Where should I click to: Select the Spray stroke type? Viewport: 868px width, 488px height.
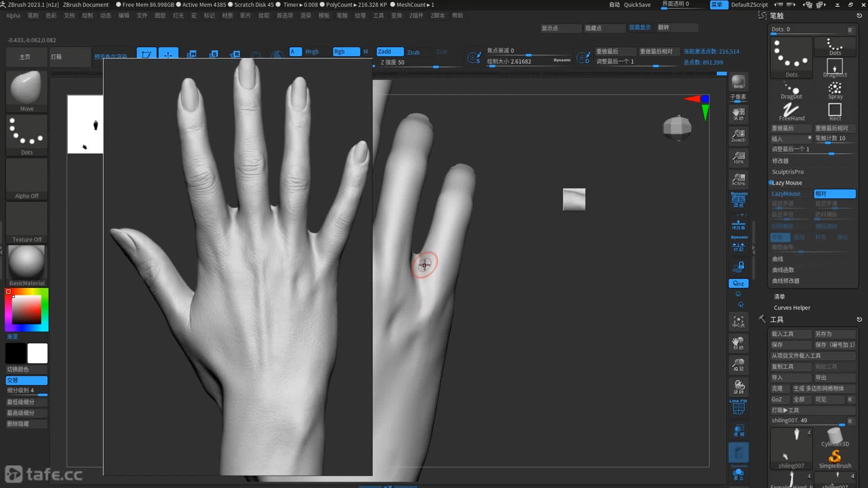click(835, 90)
